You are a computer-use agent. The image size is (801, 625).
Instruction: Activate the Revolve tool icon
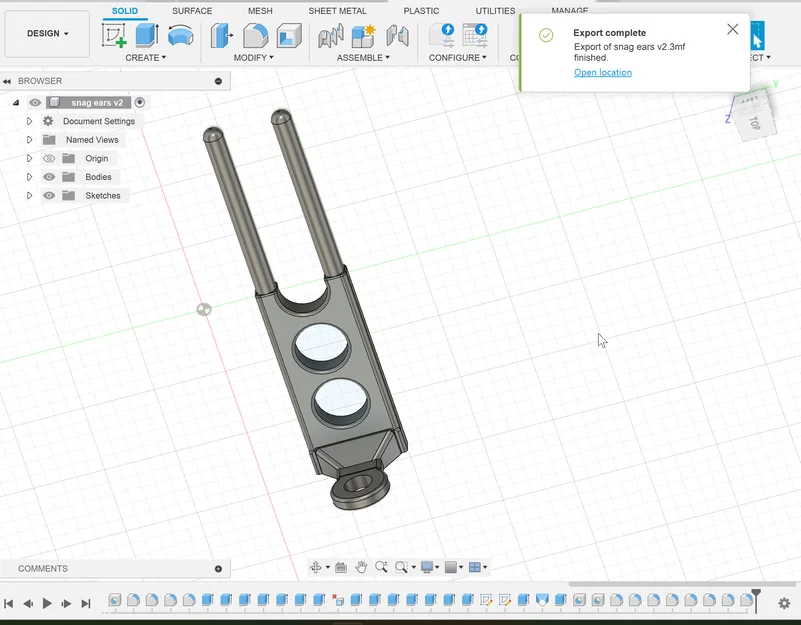180,36
